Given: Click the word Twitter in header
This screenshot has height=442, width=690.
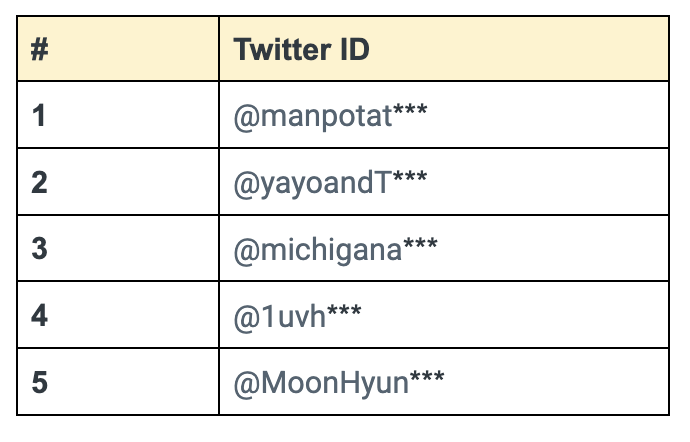Looking at the screenshot, I should pyautogui.click(x=282, y=49).
